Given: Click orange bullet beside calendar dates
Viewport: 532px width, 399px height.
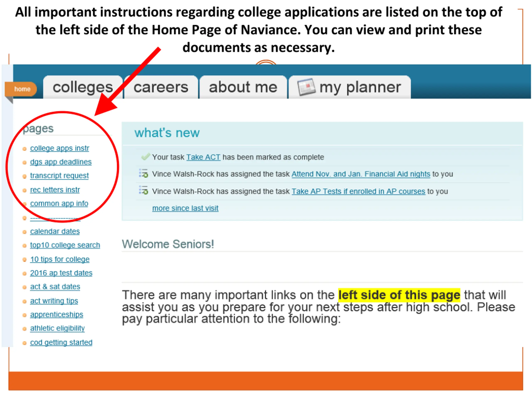Looking at the screenshot, I should click(24, 232).
